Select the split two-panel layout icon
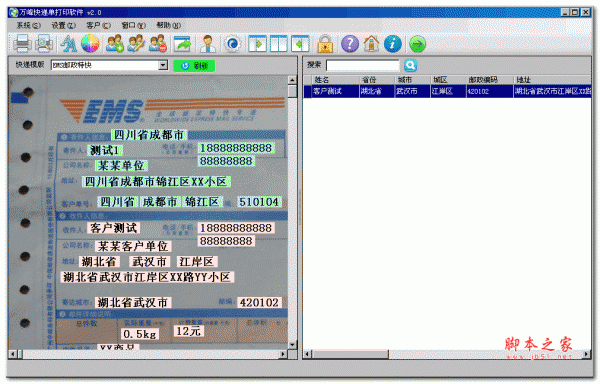The image size is (600, 384). pos(279,44)
